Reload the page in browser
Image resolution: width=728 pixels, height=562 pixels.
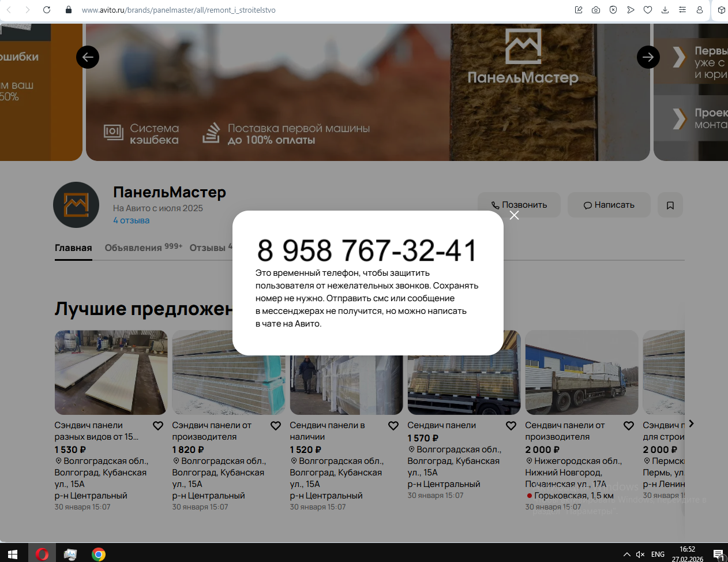point(47,10)
